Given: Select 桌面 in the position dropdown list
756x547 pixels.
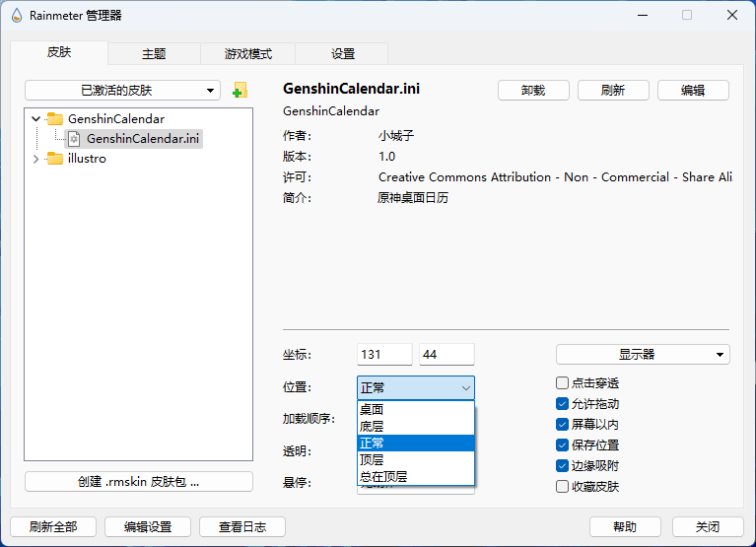Looking at the screenshot, I should tap(415, 410).
